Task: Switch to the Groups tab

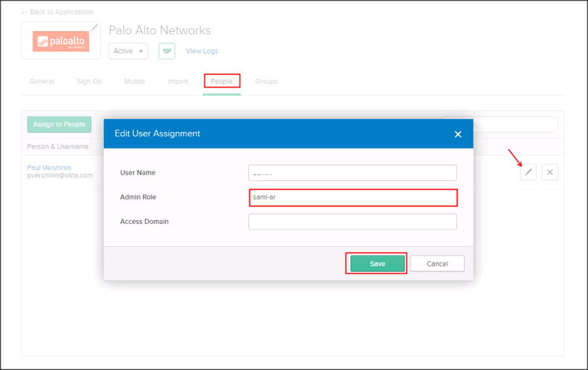Action: 266,82
